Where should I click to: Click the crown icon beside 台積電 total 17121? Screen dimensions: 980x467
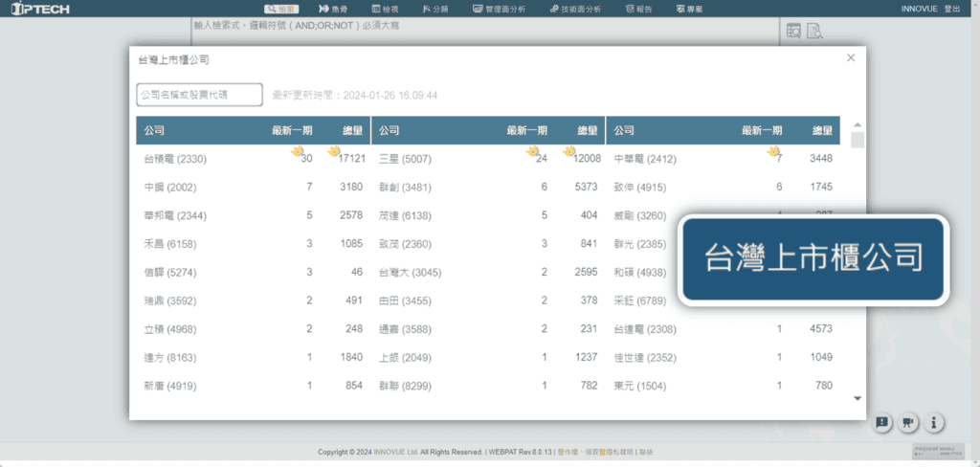point(333,151)
